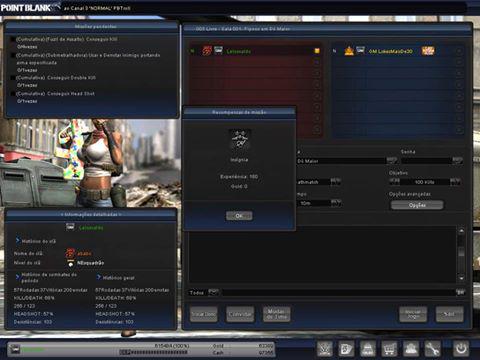Click the flag badge after GM LokesMaisDe30
Screen dimensions: 480x360
click(428, 51)
